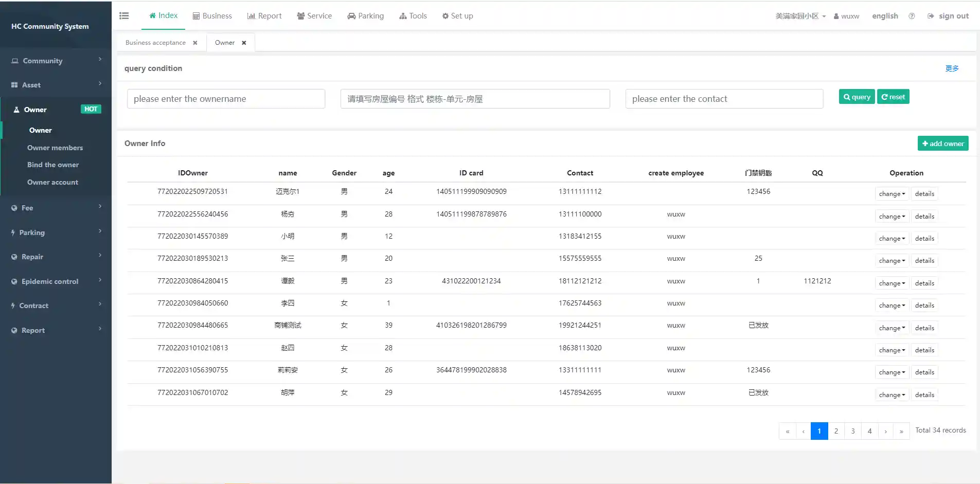Open the community selector dropdown
Viewport: 980px width, 484px height.
tap(800, 16)
